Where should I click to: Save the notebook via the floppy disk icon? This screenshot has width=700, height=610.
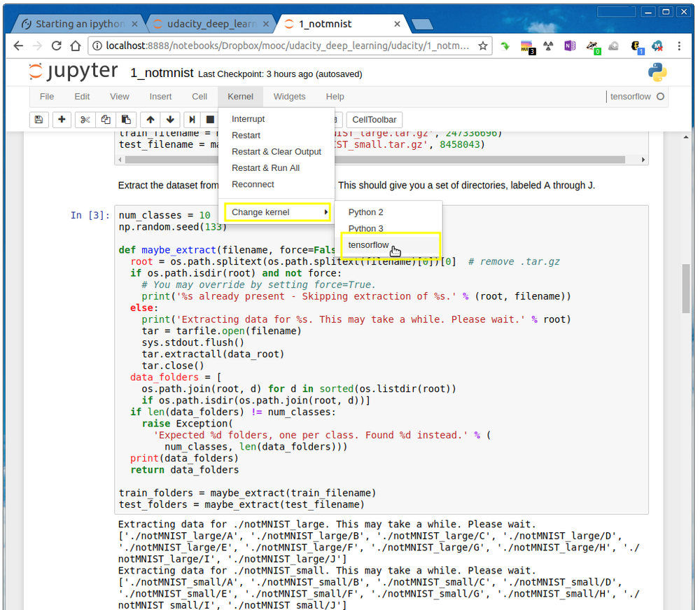click(38, 119)
